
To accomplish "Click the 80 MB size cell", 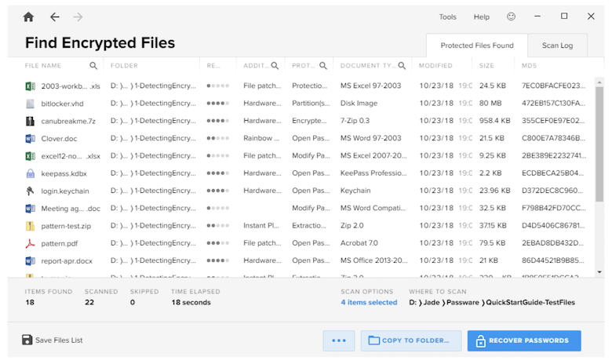I will pos(490,104).
